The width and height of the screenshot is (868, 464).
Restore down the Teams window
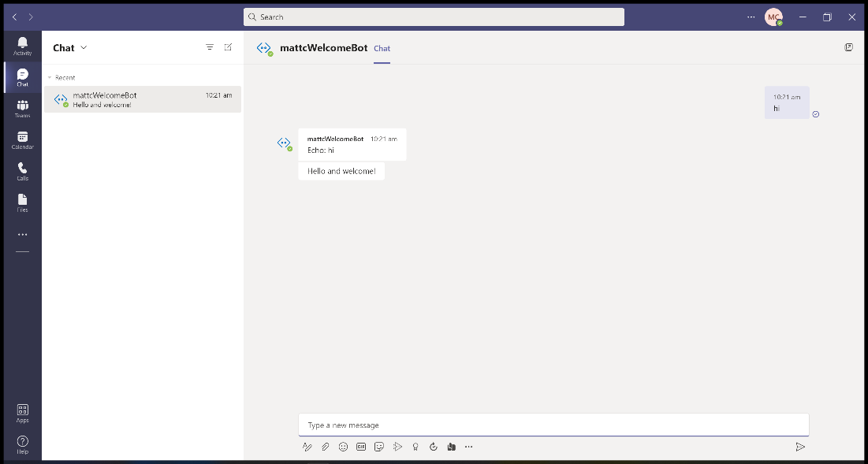point(827,17)
